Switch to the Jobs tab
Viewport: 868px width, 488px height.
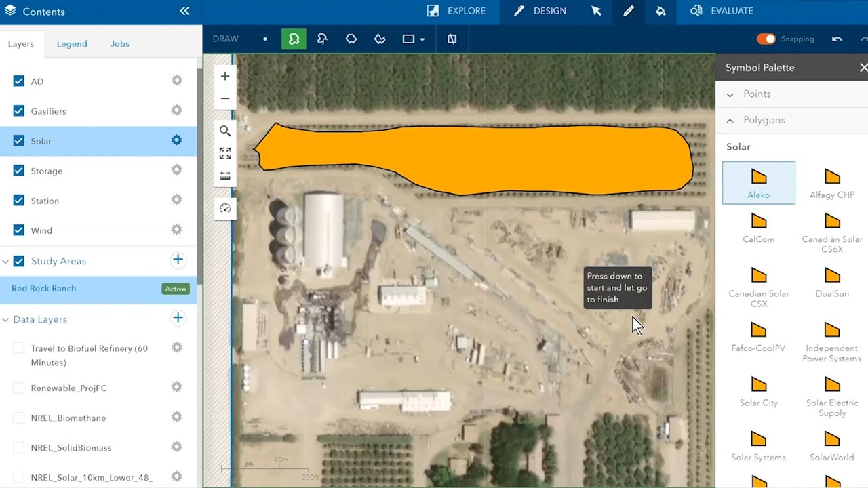click(x=120, y=44)
